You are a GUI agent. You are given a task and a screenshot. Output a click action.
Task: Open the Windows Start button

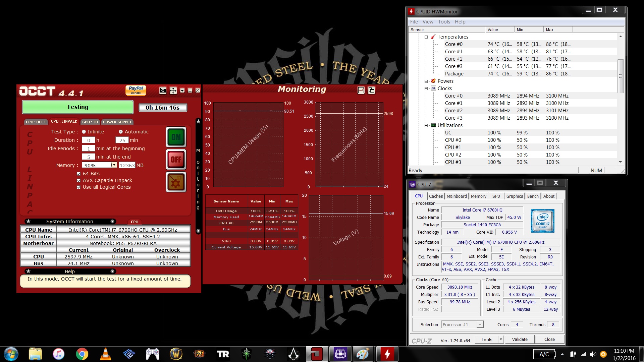11,354
